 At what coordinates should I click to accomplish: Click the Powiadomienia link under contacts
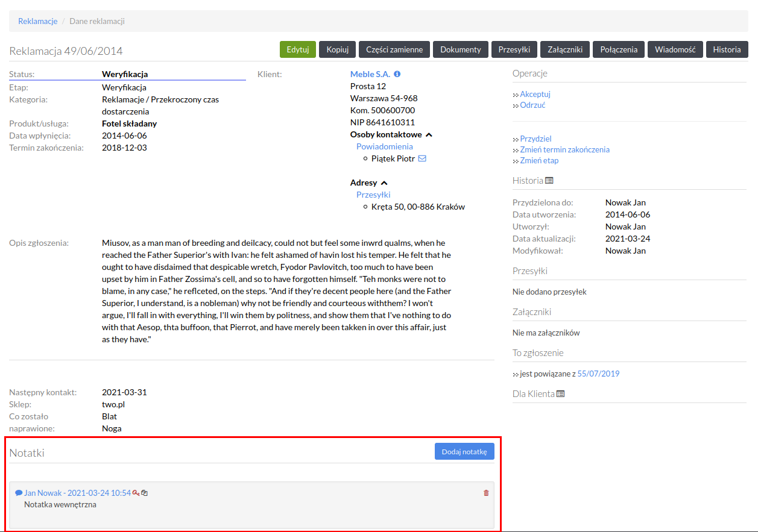(385, 146)
